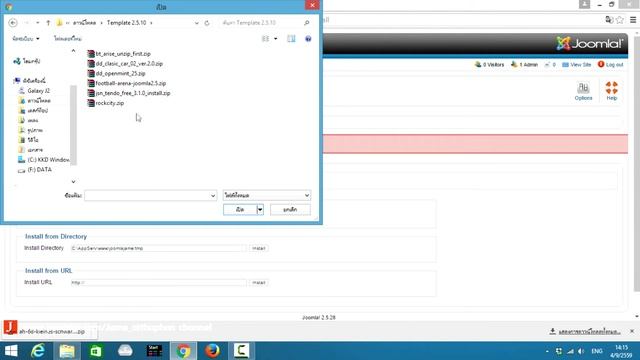Image resolution: width=640 pixels, height=360 pixels.
Task: Open Internet Explorer from taskbar
Action: pos(38,351)
